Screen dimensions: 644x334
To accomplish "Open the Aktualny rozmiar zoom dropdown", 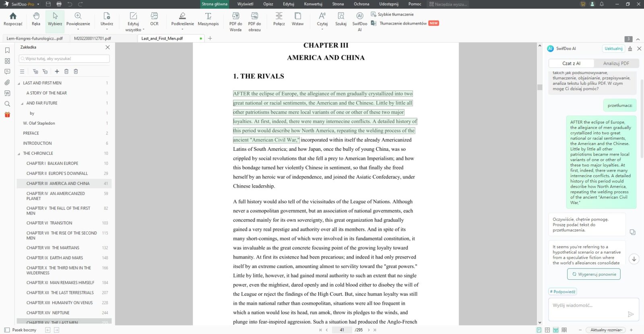I will point(606,330).
